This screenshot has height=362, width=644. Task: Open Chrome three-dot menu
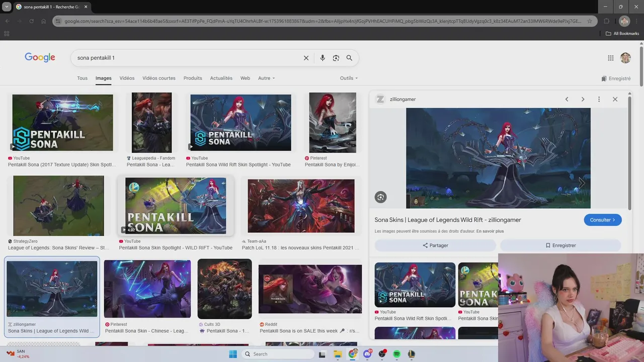click(636, 21)
